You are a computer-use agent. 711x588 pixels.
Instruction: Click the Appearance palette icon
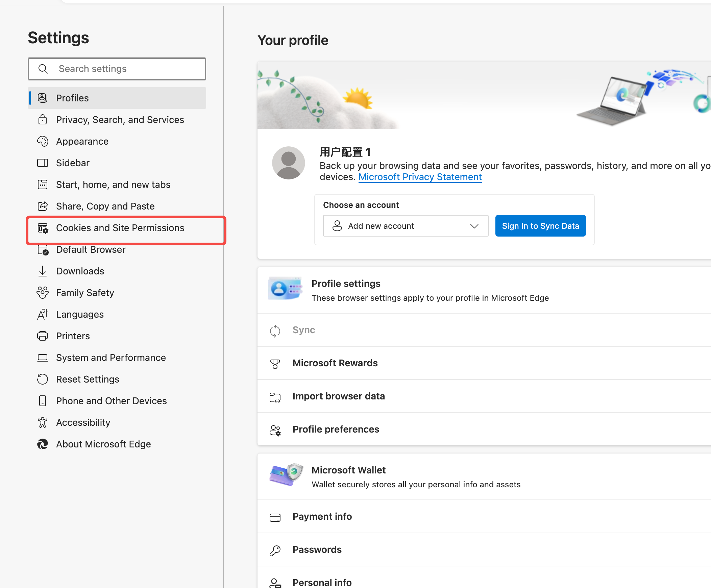point(42,142)
